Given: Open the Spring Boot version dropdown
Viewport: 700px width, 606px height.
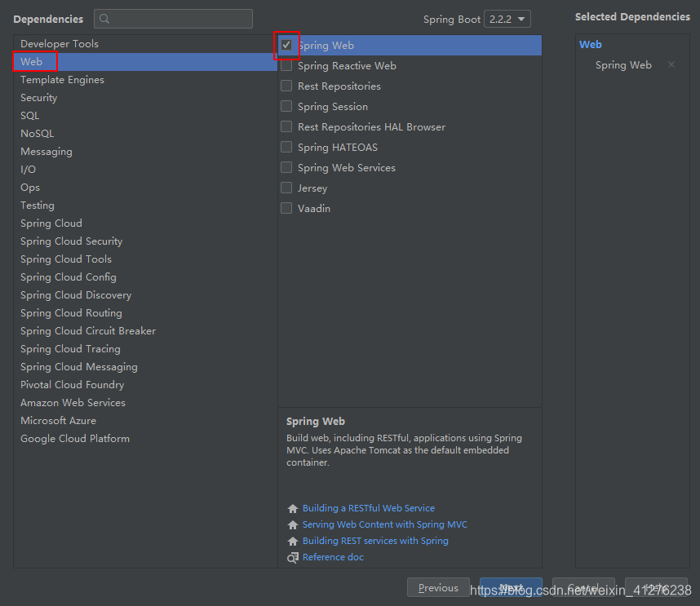Looking at the screenshot, I should point(507,20).
